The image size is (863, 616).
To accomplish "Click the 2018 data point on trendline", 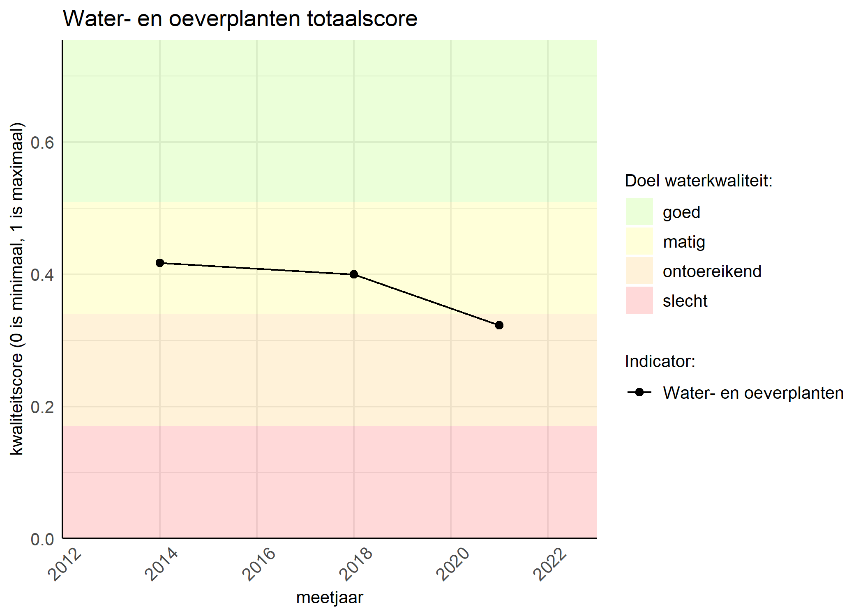I will click(353, 280).
